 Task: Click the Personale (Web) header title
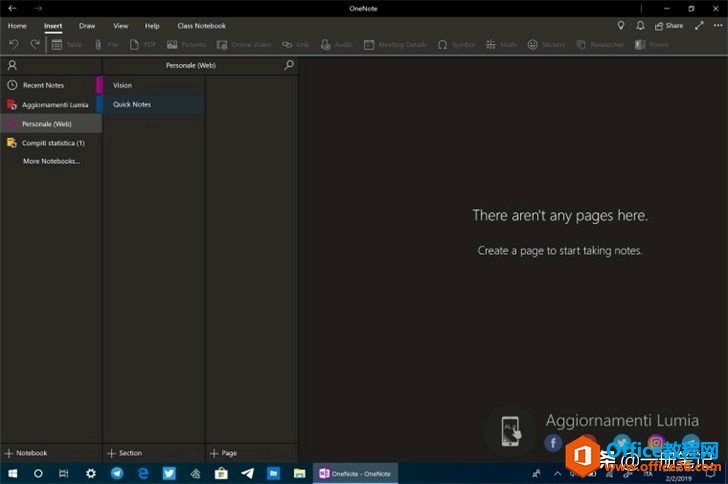191,65
